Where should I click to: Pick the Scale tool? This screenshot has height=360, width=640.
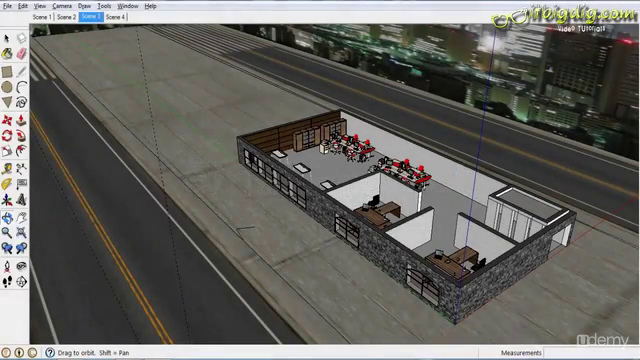[7, 151]
